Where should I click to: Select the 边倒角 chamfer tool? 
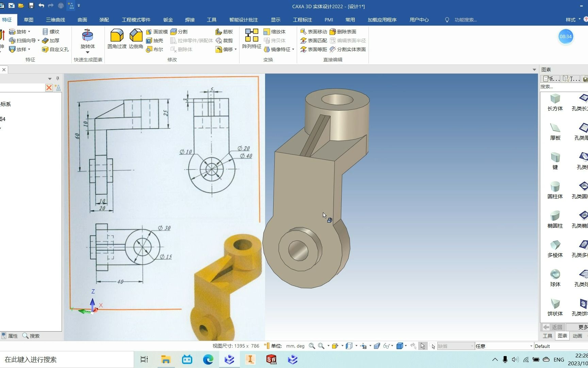point(136,39)
